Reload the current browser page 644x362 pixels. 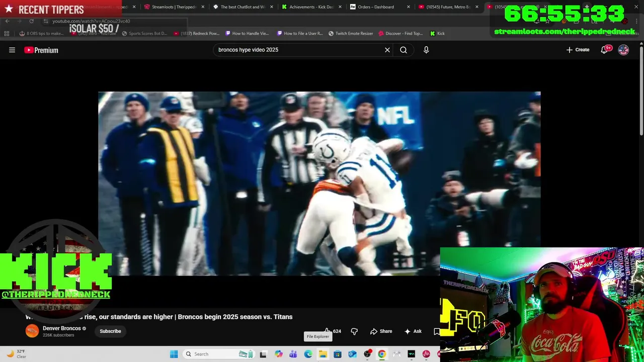pos(31,21)
